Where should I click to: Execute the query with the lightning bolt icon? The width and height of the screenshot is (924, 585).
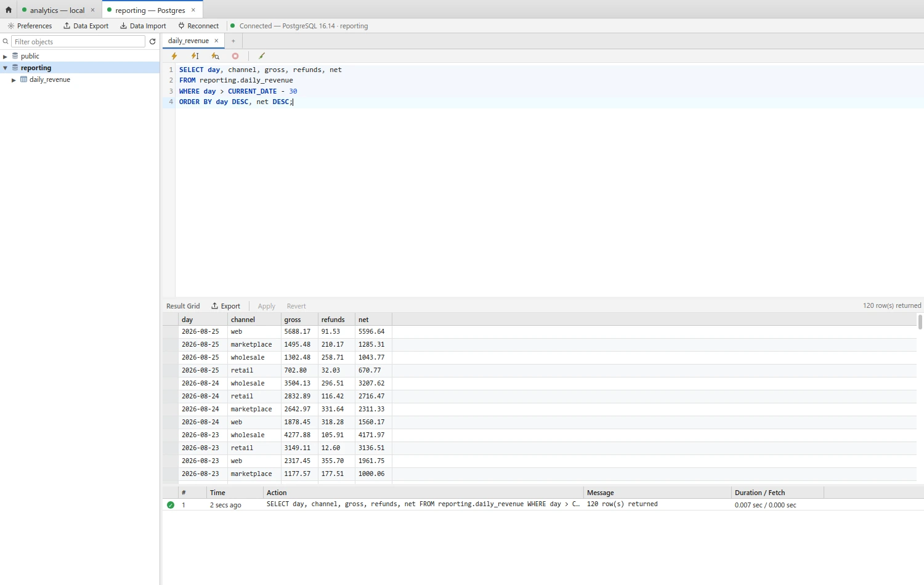click(x=174, y=56)
